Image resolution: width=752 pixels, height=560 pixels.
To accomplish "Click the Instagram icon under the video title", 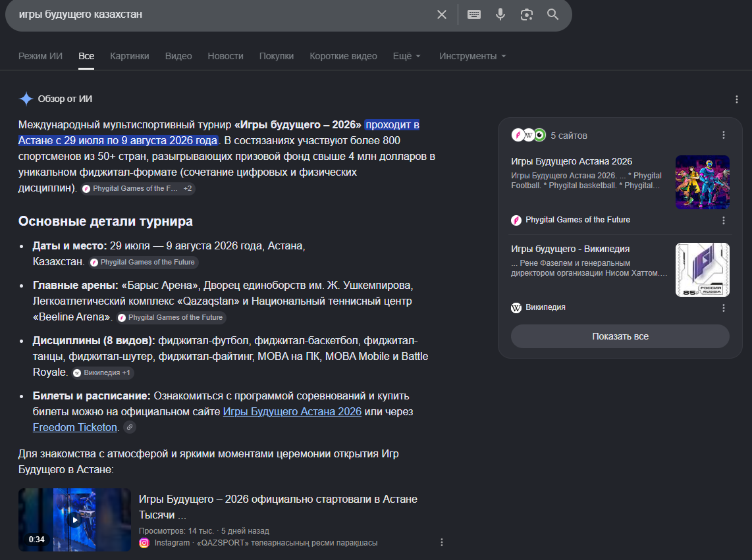I will (x=144, y=543).
